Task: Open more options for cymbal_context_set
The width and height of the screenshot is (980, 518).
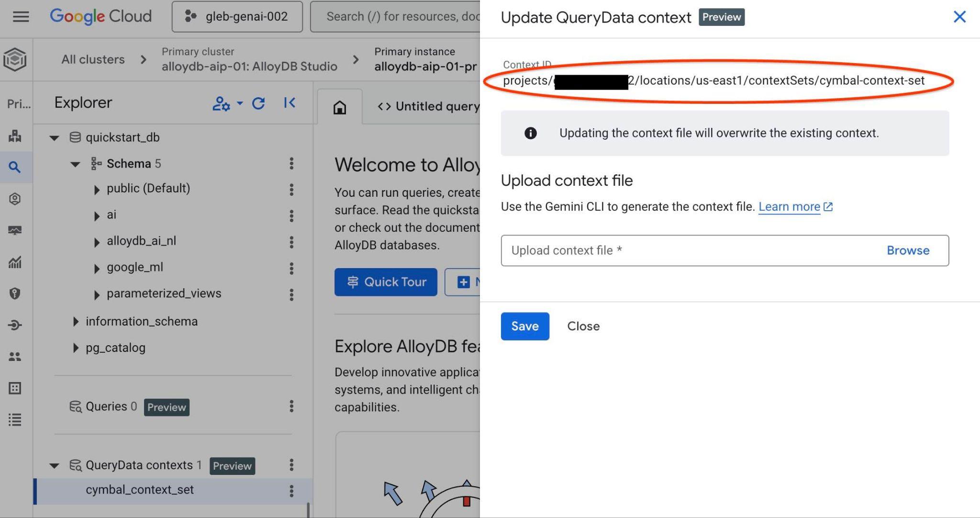Action: (291, 491)
